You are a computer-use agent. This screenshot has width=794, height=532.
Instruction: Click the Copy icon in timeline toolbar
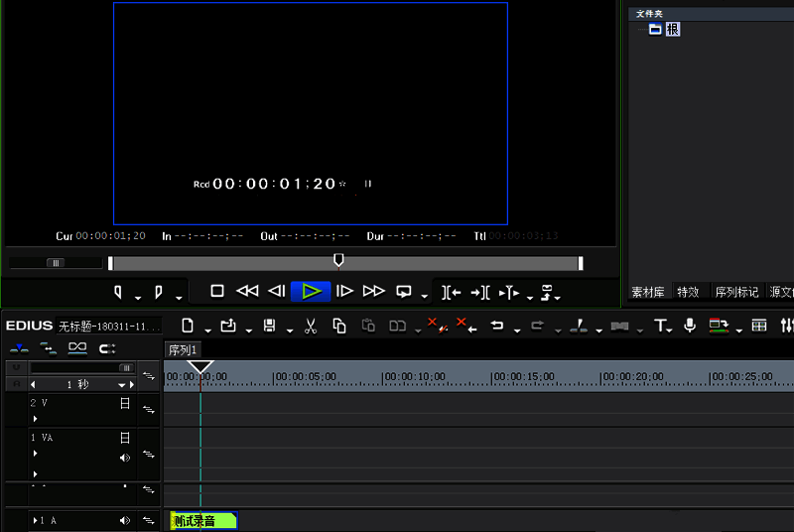click(x=339, y=326)
